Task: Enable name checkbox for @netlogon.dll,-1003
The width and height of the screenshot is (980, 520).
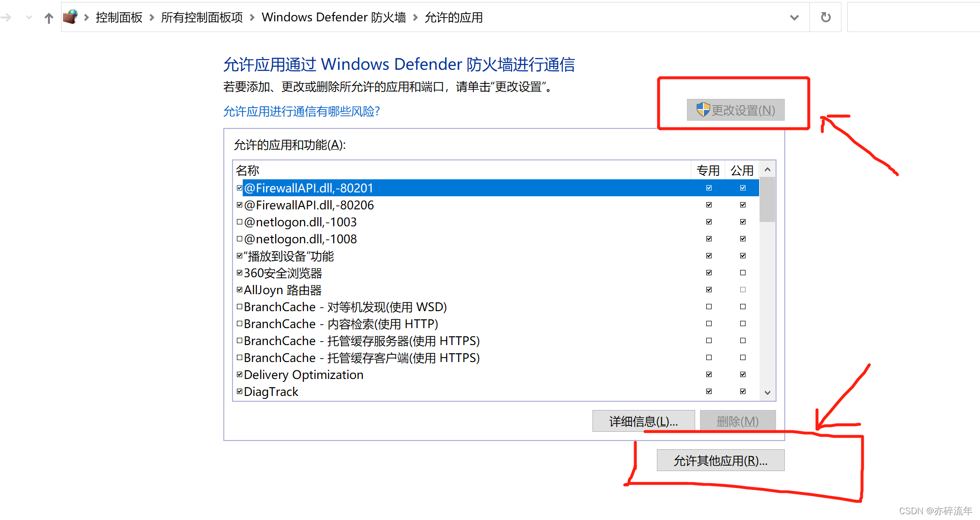Action: point(239,221)
